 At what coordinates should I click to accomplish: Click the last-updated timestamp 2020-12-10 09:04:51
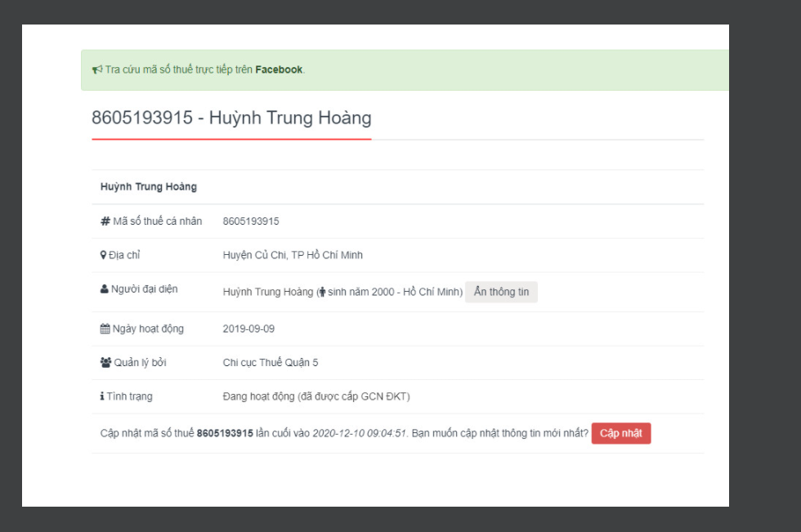(359, 433)
